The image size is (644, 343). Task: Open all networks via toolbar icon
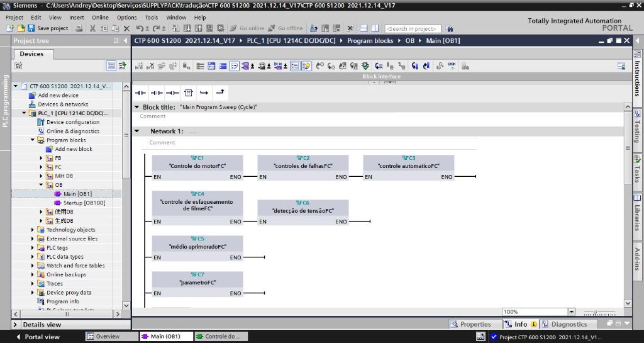[211, 66]
